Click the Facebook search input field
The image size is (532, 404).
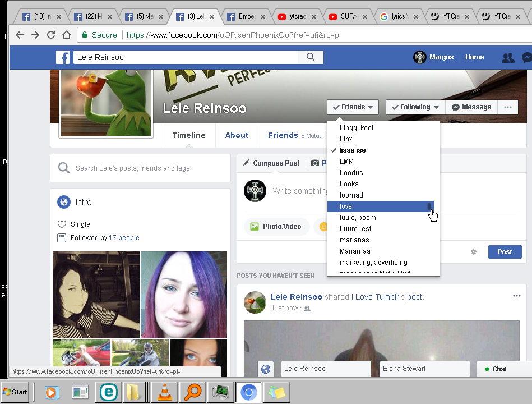point(186,57)
